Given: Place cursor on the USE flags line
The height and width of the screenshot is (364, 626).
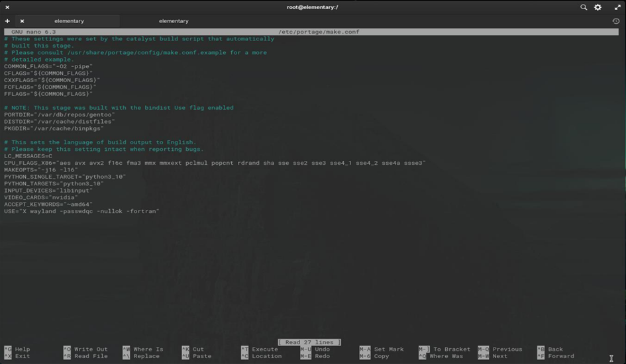Looking at the screenshot, I should (x=81, y=211).
